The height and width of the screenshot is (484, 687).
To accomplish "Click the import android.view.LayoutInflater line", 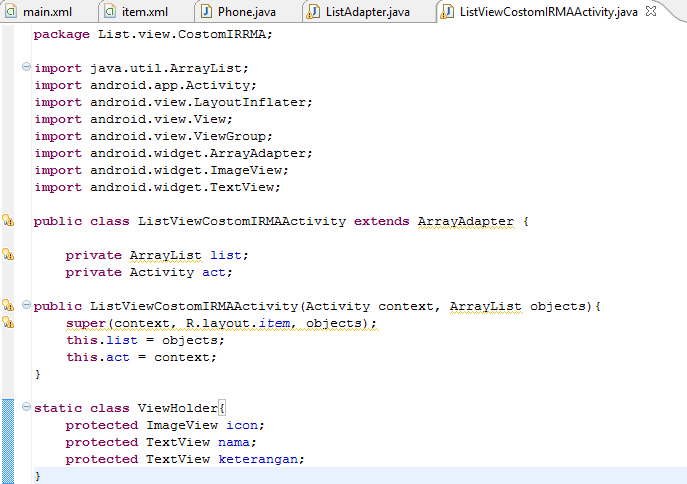I will coord(174,102).
